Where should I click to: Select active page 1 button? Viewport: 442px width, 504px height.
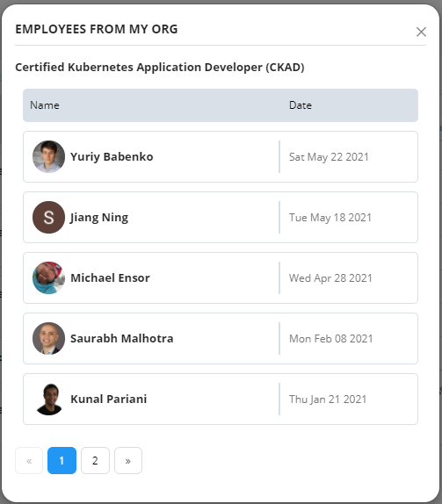(x=62, y=461)
